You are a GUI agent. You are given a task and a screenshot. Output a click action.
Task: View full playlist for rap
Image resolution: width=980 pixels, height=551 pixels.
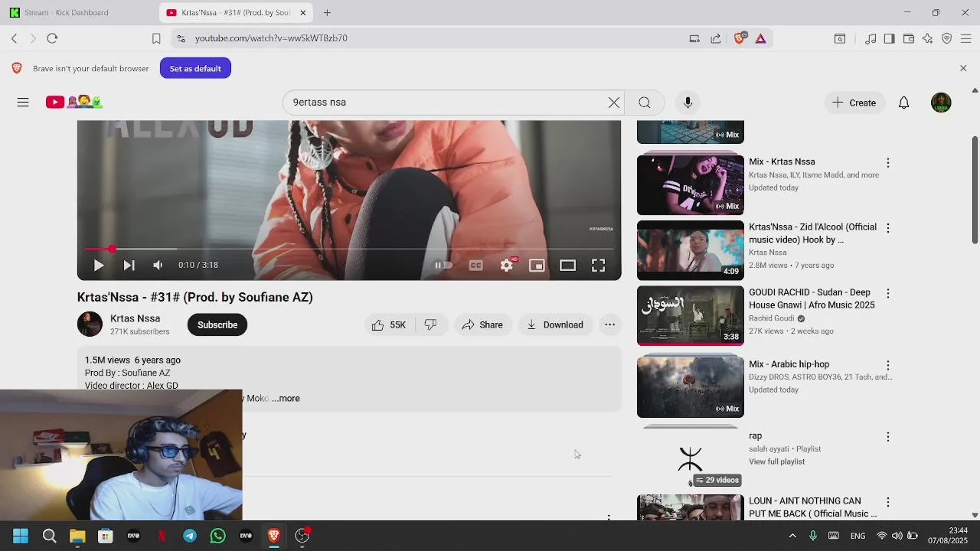[776, 462]
